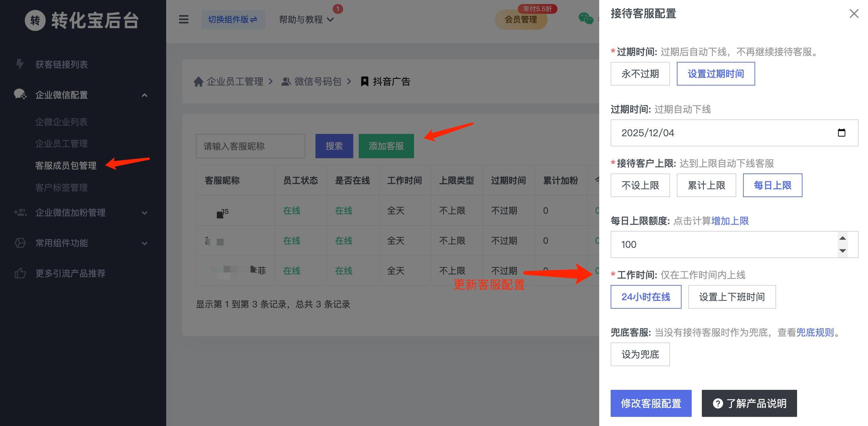Close the 接待客服配置 panel with X
This screenshot has width=868, height=426.
coord(854,14)
